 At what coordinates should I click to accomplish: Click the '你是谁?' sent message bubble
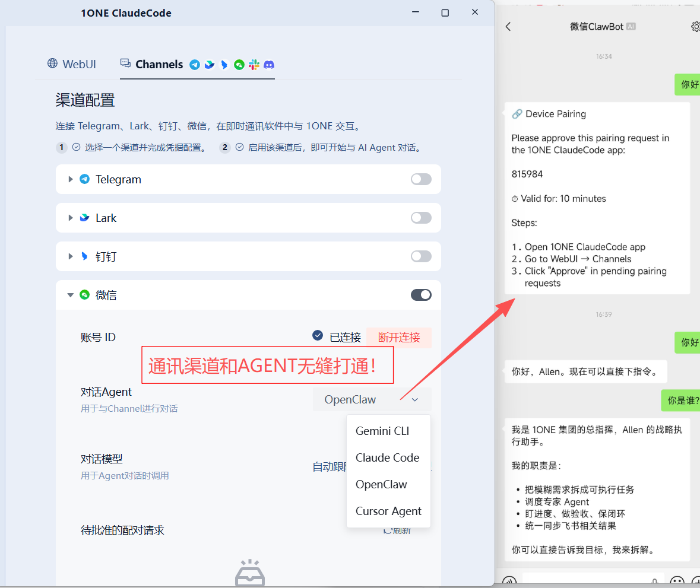(x=680, y=400)
